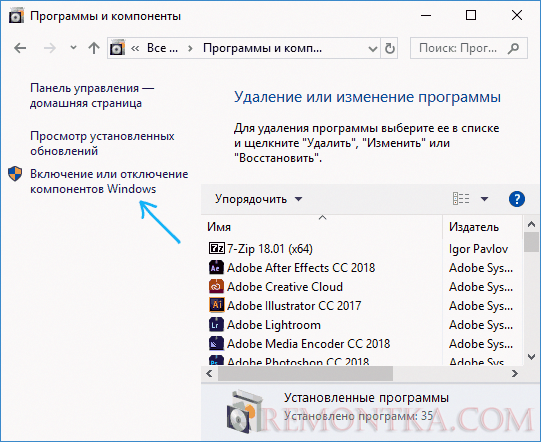Click the double chevron in address bar
Screen dimensions: 541x442
(x=135, y=48)
